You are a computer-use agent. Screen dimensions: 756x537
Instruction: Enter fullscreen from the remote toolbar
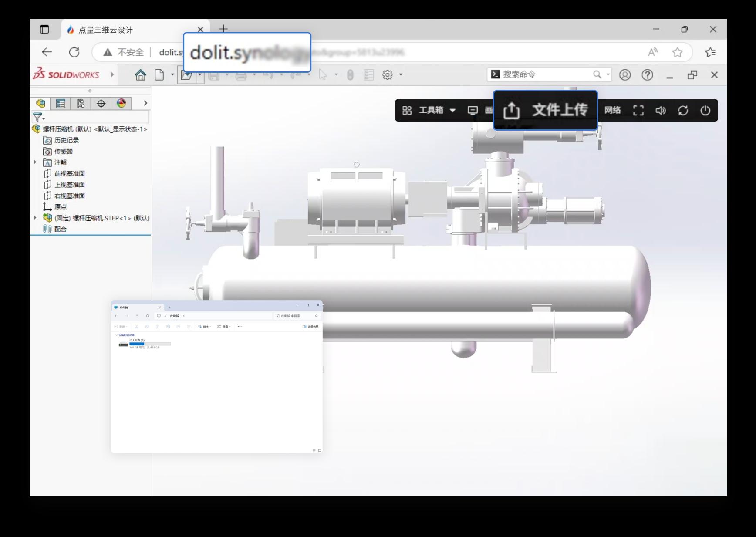tap(638, 111)
